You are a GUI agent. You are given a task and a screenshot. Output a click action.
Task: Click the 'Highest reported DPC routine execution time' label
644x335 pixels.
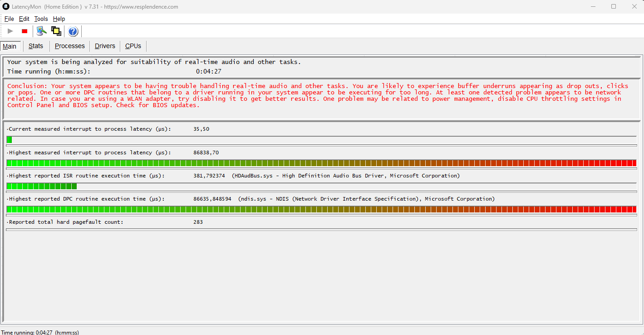coord(86,199)
